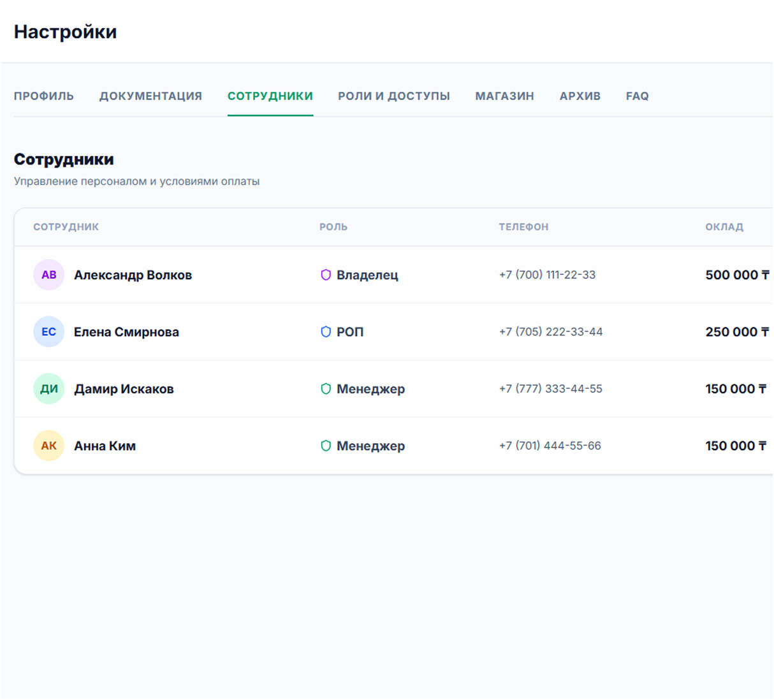Click the АВ avatar of Александр Волков
Viewport: 774px width, 700px height.
point(49,275)
